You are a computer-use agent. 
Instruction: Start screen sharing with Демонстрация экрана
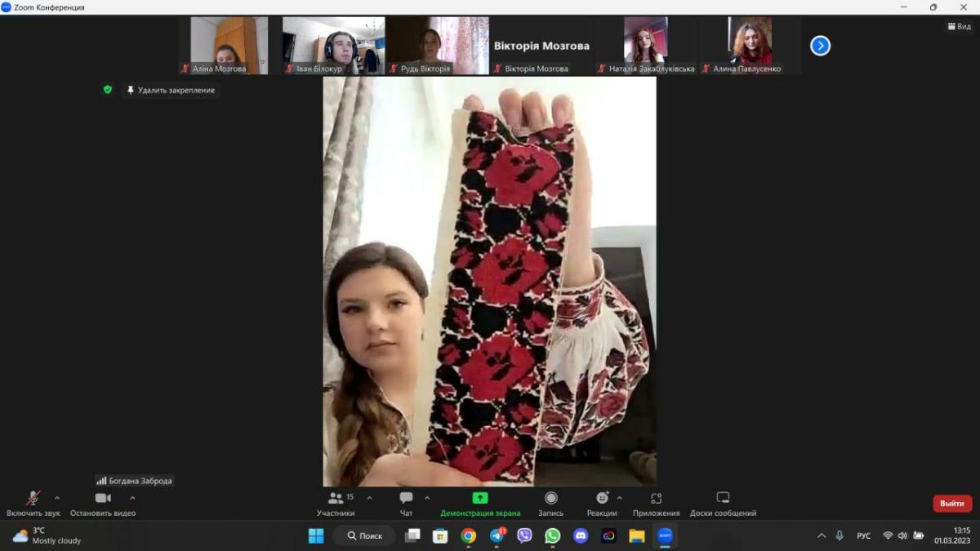tap(480, 504)
